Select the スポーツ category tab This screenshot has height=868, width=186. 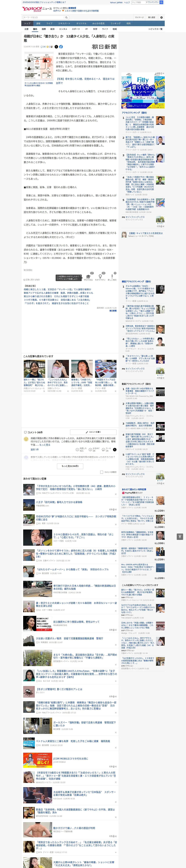(76, 29)
